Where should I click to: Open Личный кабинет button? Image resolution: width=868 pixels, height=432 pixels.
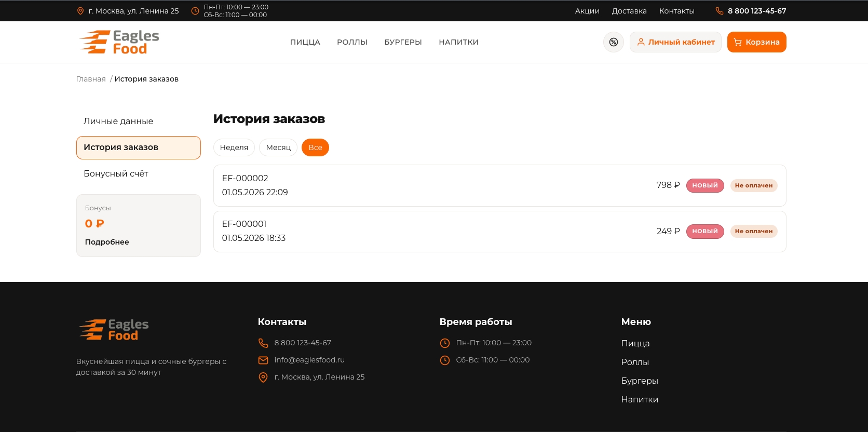pos(675,42)
